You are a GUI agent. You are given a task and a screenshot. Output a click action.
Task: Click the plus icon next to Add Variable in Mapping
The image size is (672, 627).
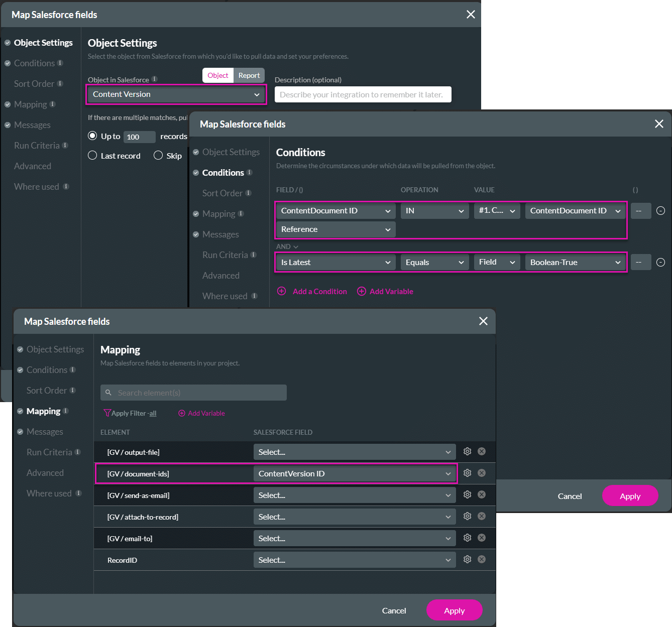point(182,413)
